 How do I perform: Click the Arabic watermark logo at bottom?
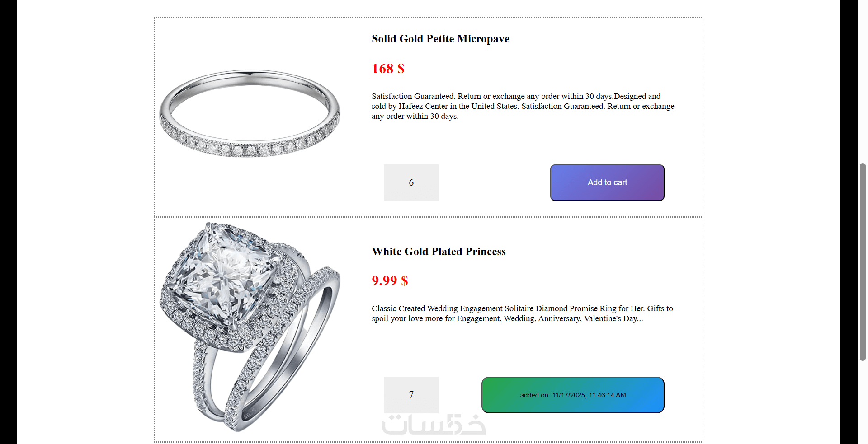pyautogui.click(x=433, y=425)
